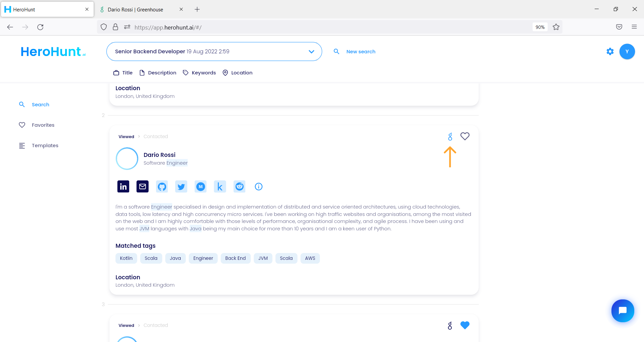This screenshot has height=342, width=644.
Task: Click the Kotlin matched tag
Action: click(126, 258)
